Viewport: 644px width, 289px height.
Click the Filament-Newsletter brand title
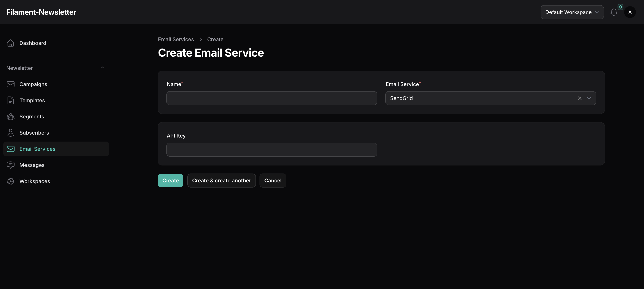pos(41,12)
